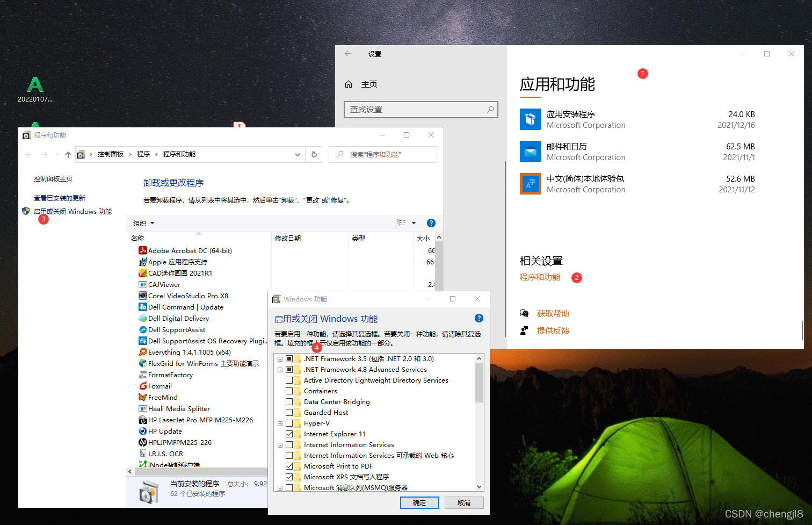
Task: Click the Apple 应用程序支持 icon
Action: 143,262
